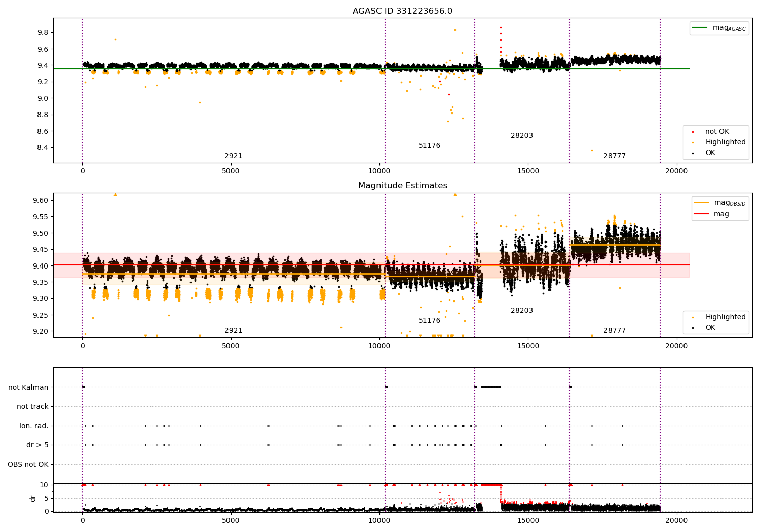The width and height of the screenshot is (760, 532).
Task: Click the 9.8 y-axis tick label
Action: 43,32
